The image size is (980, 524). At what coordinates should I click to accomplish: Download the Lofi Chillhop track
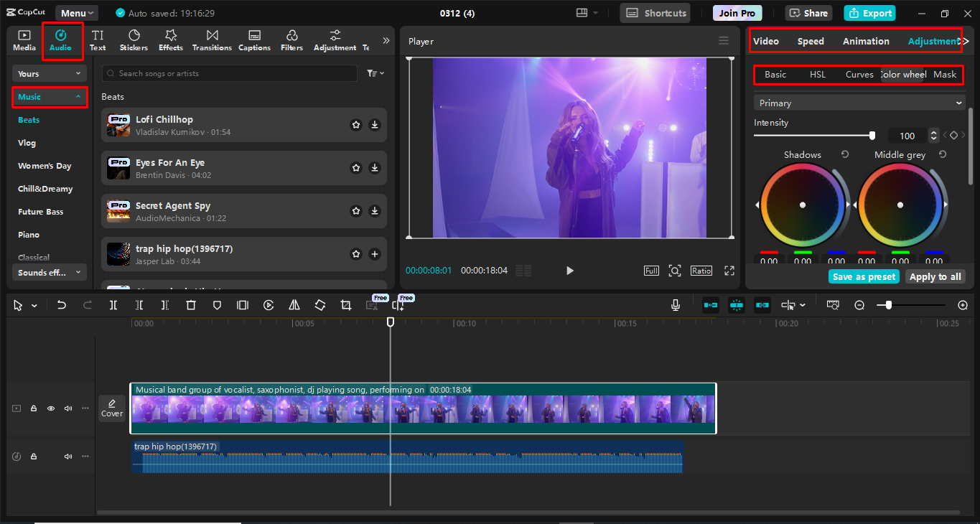click(x=375, y=125)
